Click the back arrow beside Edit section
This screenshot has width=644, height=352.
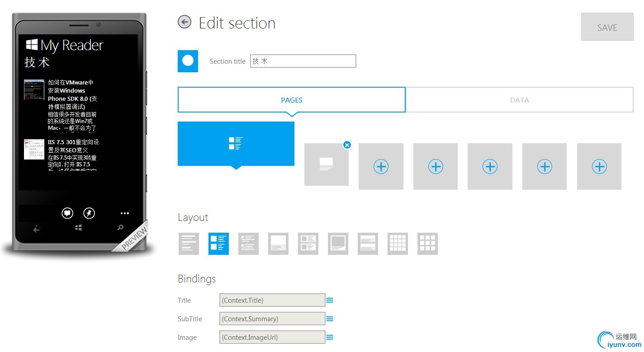click(x=185, y=22)
